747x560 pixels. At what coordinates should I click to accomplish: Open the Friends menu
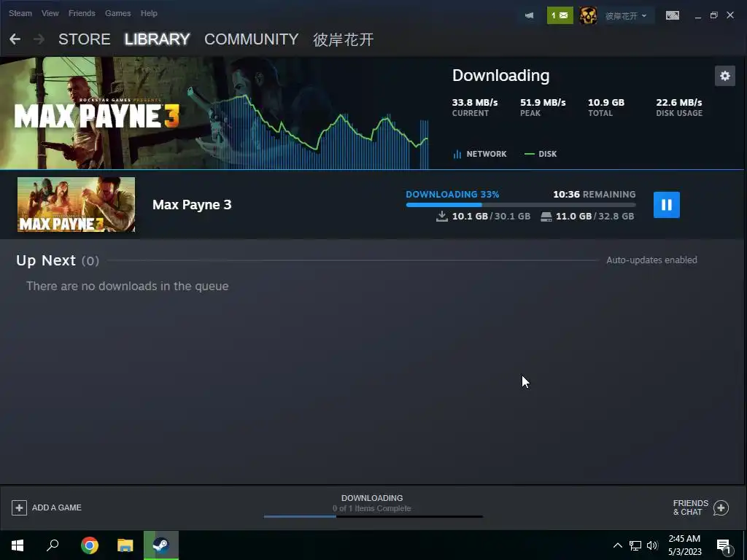[82, 13]
